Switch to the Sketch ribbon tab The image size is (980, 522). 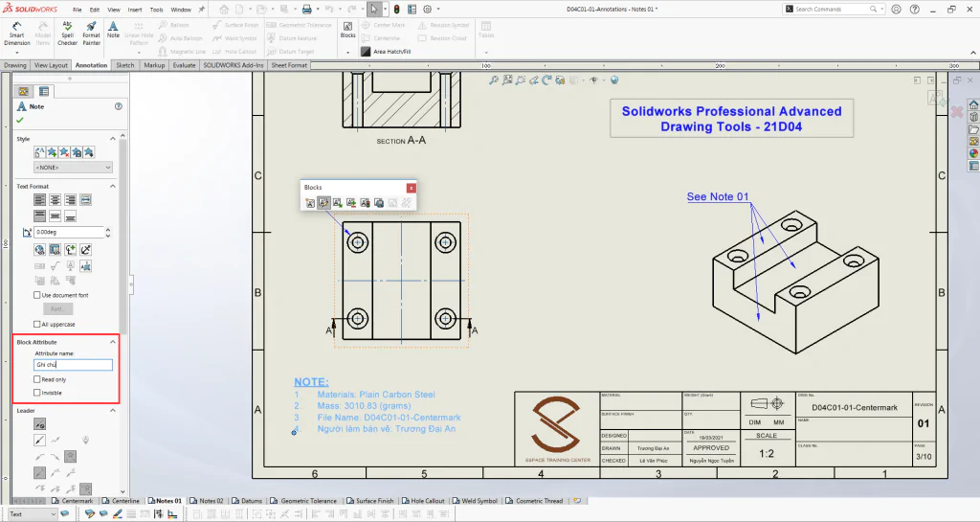point(125,65)
